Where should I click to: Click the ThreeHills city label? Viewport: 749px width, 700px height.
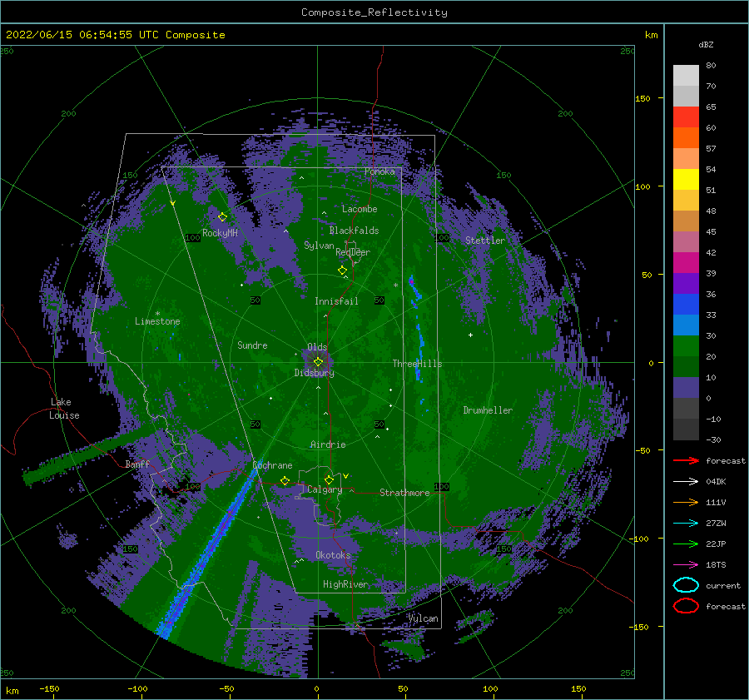pyautogui.click(x=418, y=364)
